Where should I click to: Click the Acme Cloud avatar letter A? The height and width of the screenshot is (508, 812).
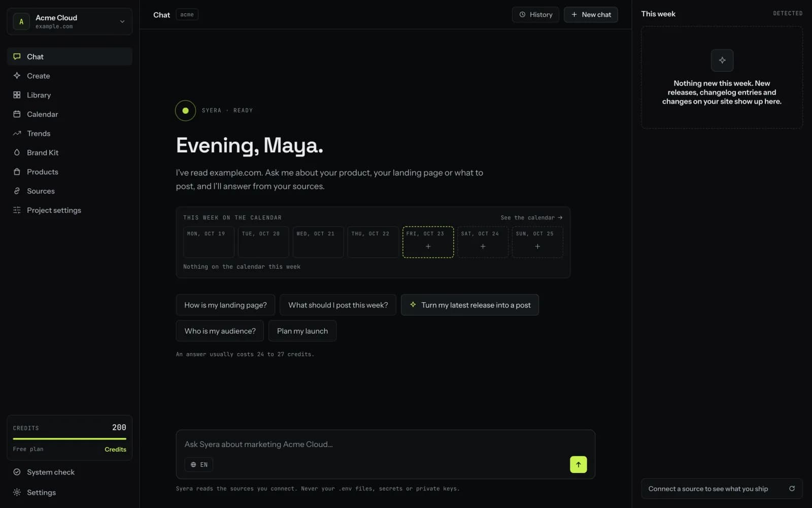click(x=21, y=22)
